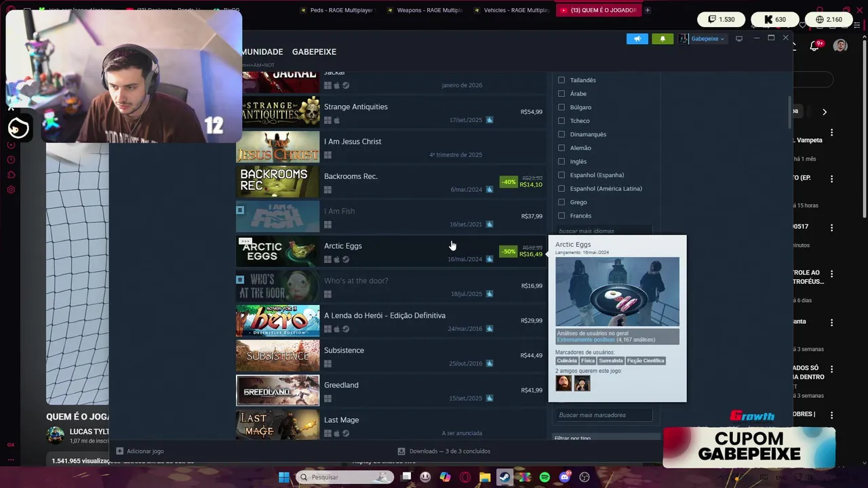The height and width of the screenshot is (488, 868).
Task: Open Discord from the taskbar
Action: pos(565,477)
